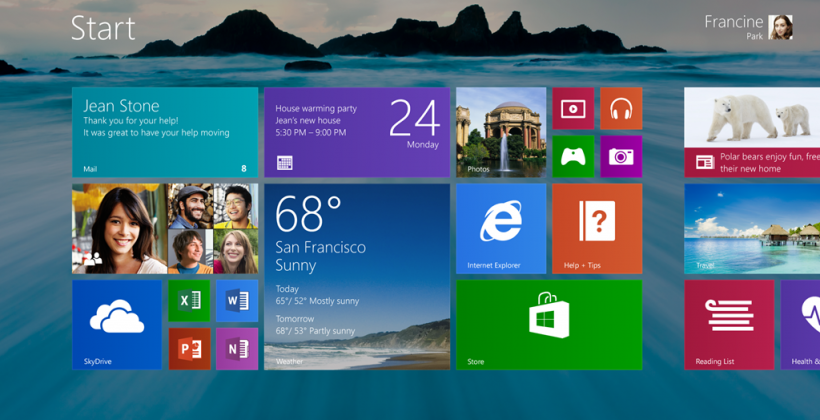This screenshot has width=820, height=420.
Task: Launch the Music headphones tile
Action: click(x=621, y=108)
